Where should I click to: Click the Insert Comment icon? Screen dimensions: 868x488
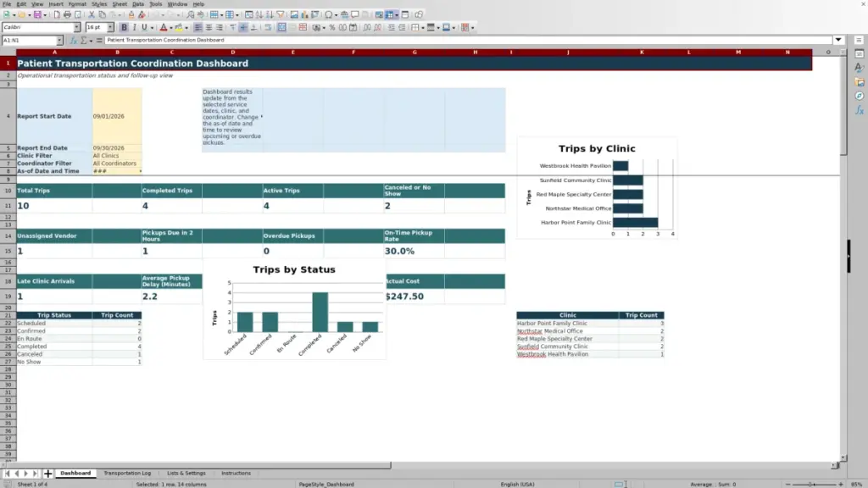point(355,15)
